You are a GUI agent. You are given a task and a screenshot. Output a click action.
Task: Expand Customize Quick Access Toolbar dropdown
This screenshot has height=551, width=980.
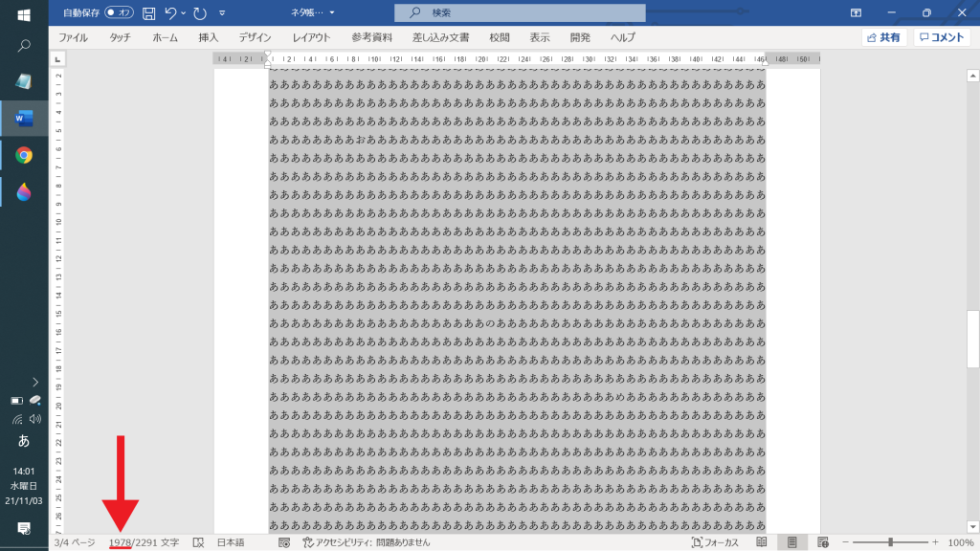pos(222,13)
